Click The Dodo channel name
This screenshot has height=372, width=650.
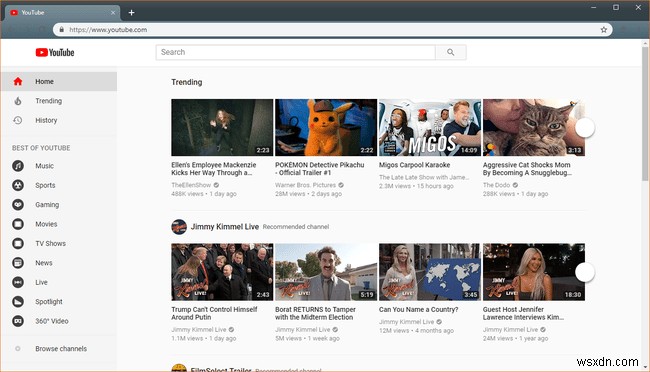[496, 185]
